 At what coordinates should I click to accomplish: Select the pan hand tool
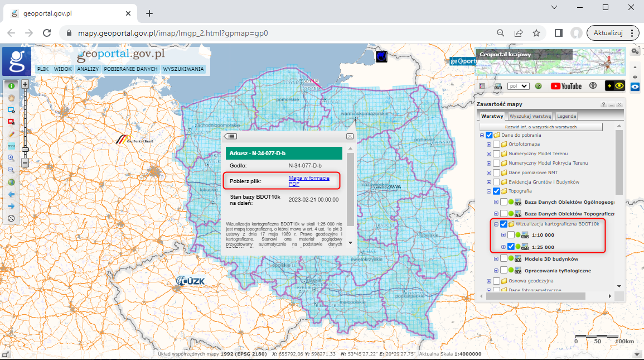[11, 97]
